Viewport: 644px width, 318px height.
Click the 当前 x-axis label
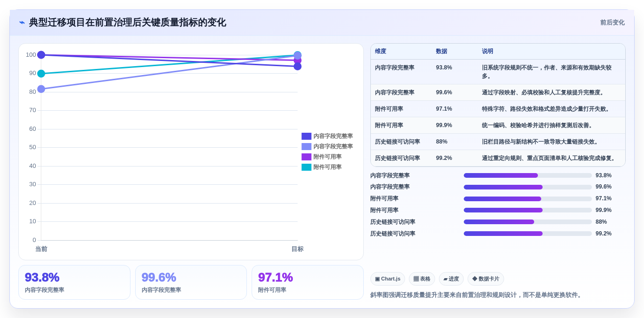(41, 249)
